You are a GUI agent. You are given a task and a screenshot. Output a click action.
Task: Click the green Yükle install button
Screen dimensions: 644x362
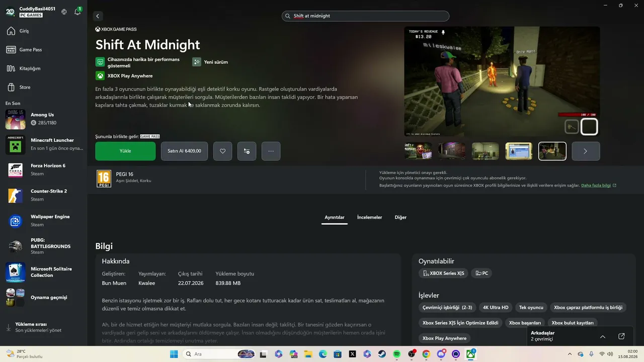125,151
